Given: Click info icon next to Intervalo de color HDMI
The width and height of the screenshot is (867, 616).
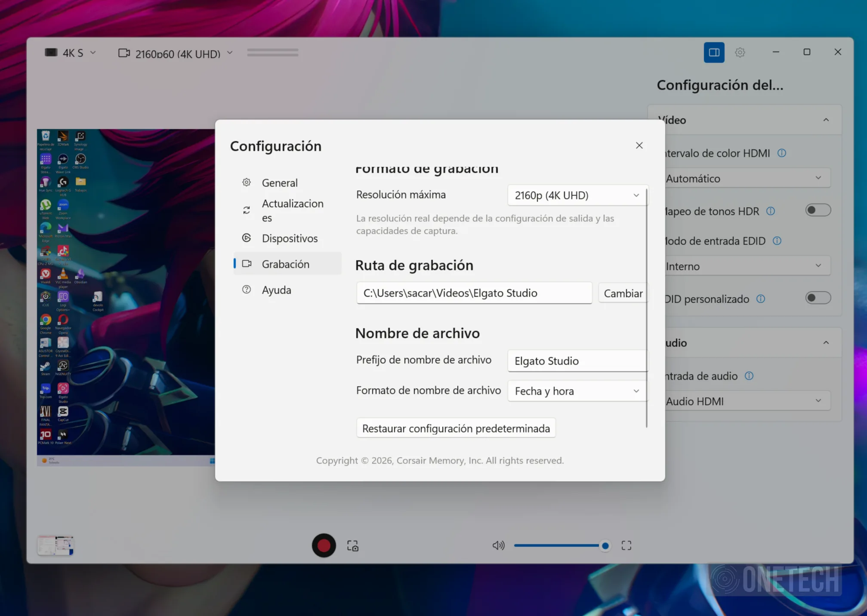Looking at the screenshot, I should [782, 153].
